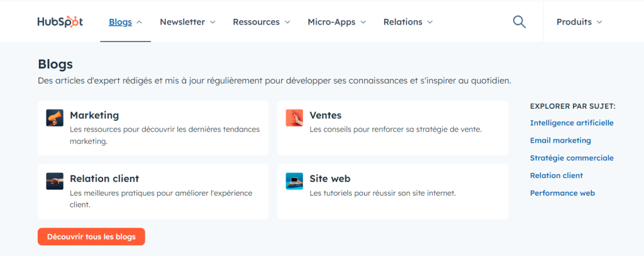Image resolution: width=644 pixels, height=256 pixels.
Task: Click the Site web laptop icon
Action: pos(294,181)
